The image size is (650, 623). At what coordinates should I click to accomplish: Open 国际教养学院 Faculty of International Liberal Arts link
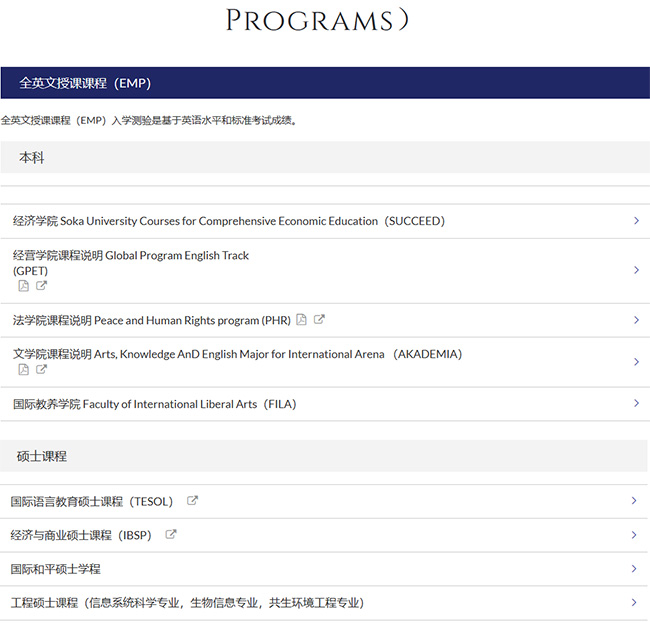[x=155, y=404]
